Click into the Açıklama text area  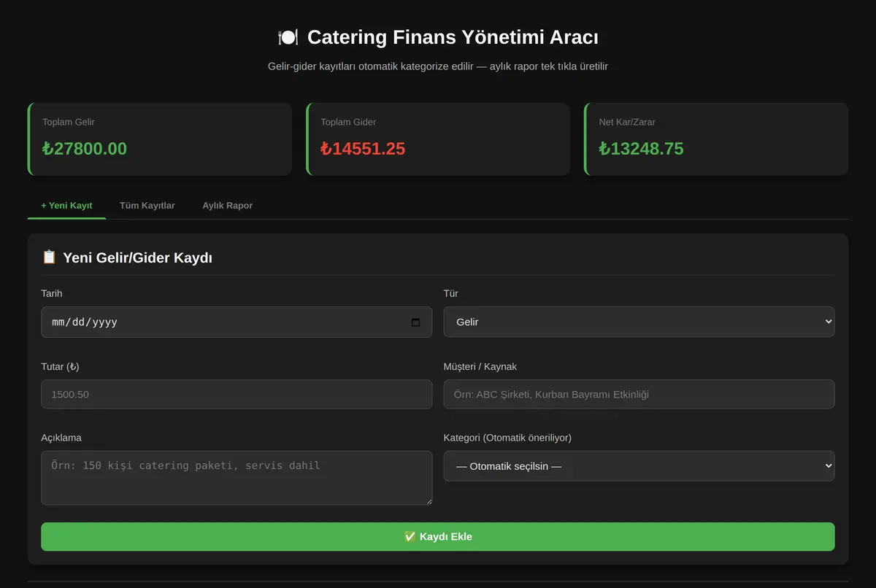pyautogui.click(x=237, y=478)
